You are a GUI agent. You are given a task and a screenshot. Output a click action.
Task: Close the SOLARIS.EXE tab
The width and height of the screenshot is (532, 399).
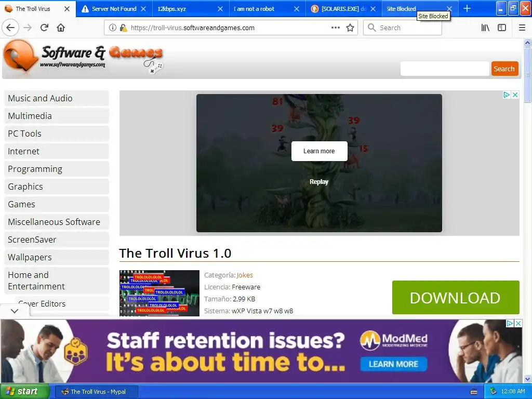click(x=373, y=9)
